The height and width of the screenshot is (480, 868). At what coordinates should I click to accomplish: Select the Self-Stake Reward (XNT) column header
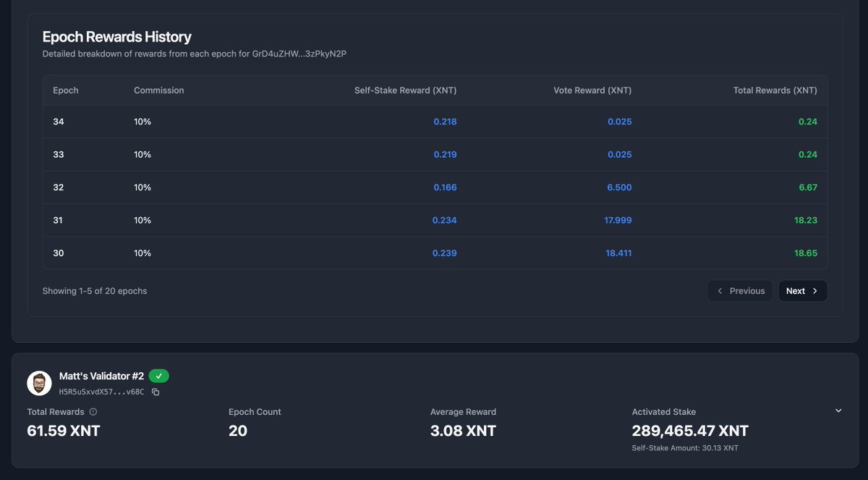point(405,90)
